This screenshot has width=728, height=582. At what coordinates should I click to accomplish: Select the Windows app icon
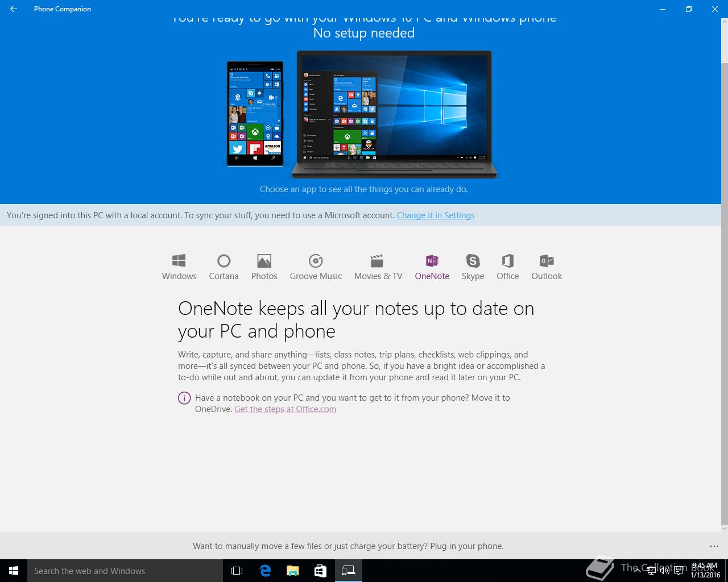click(179, 261)
